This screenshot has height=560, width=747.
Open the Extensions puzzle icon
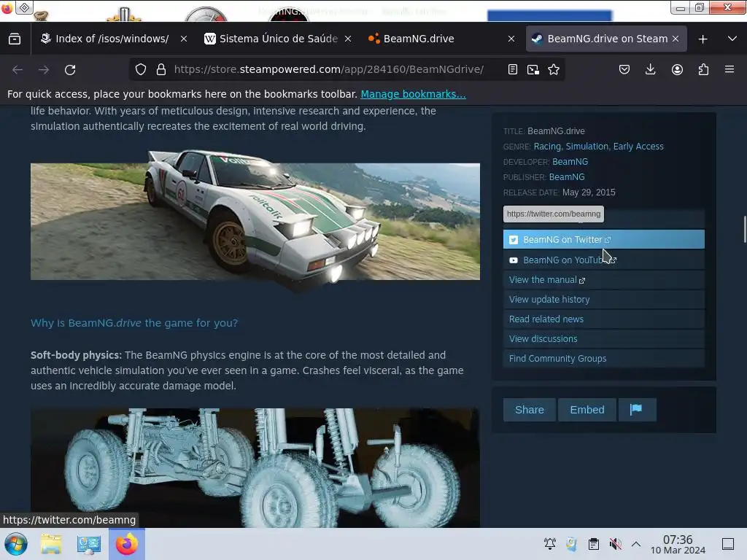click(703, 69)
